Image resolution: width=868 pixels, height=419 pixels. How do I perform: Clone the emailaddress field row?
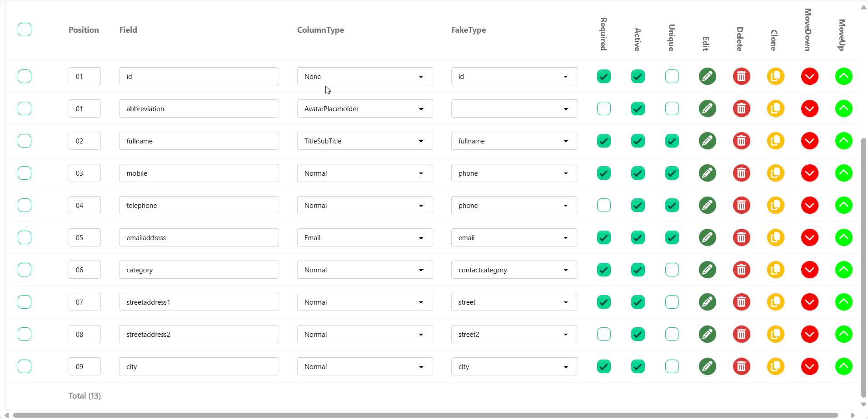click(775, 237)
